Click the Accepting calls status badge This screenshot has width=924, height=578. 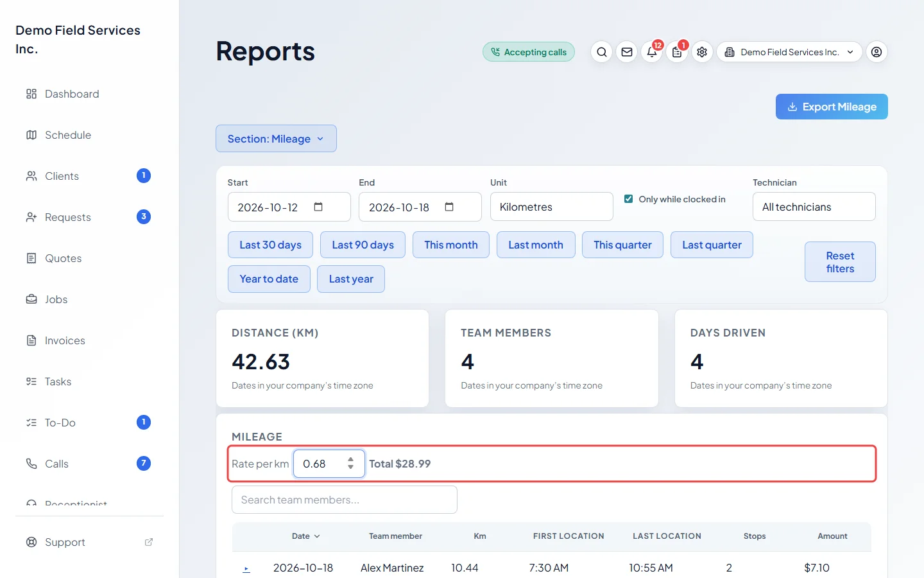[x=529, y=52]
